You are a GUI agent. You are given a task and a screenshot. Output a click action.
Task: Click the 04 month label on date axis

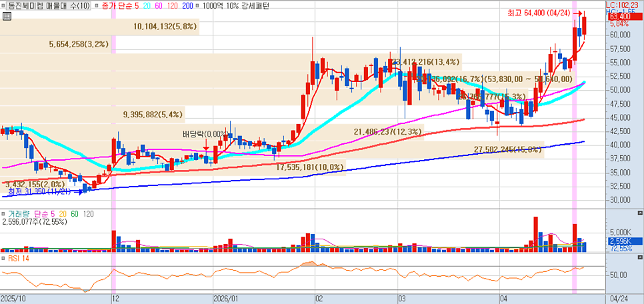505,299
